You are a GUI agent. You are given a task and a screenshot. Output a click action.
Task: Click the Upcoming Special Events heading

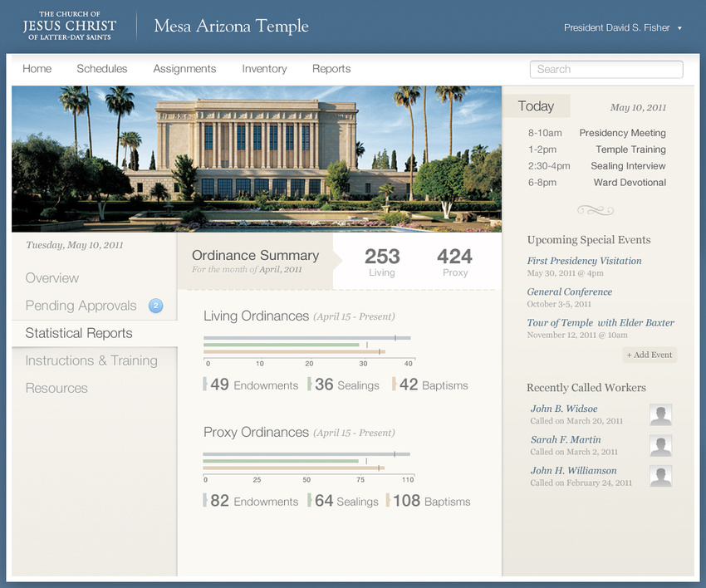589,239
